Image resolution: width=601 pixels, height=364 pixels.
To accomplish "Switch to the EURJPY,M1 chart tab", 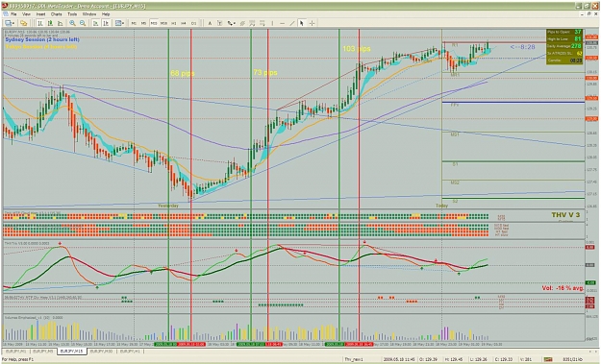I will pos(16,351).
